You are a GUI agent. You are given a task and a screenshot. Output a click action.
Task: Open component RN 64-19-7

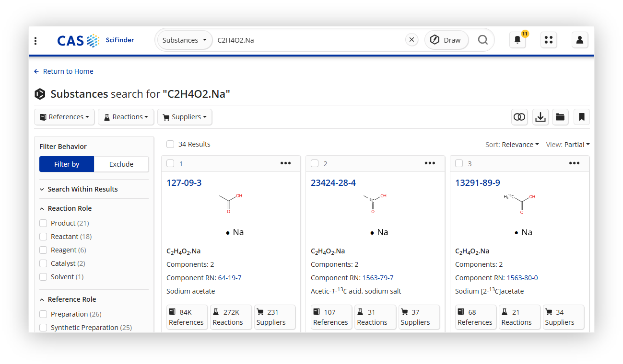click(x=230, y=278)
